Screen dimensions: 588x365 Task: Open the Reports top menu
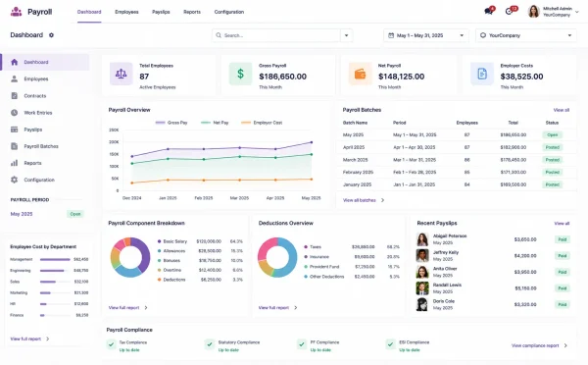pyautogui.click(x=192, y=12)
